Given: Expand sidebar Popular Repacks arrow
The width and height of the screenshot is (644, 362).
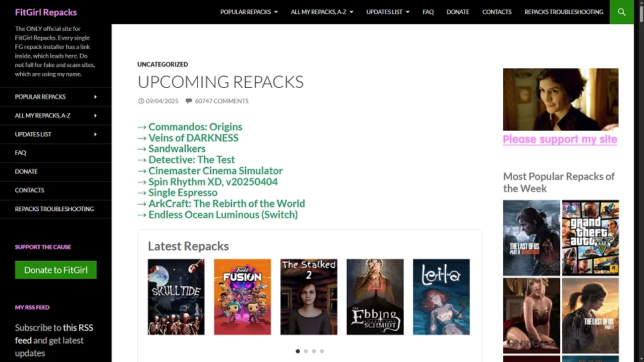Looking at the screenshot, I should tap(95, 97).
